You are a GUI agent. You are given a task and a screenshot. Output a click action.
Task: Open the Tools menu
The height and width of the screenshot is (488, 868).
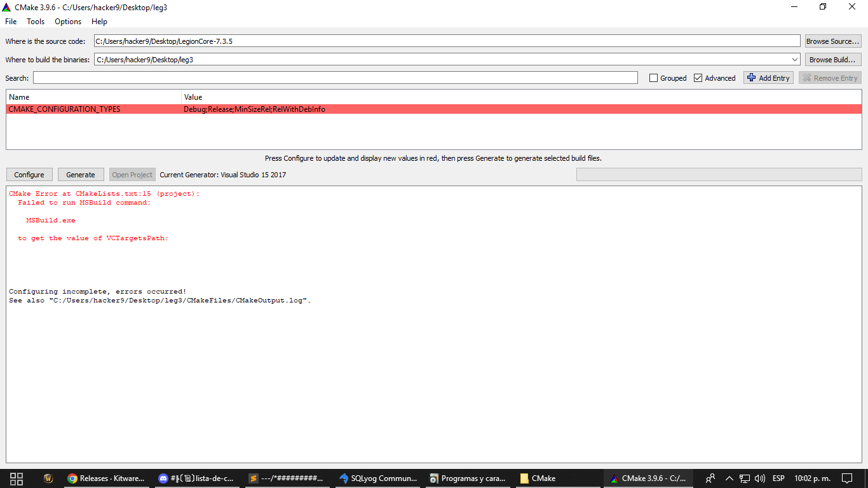tap(36, 22)
